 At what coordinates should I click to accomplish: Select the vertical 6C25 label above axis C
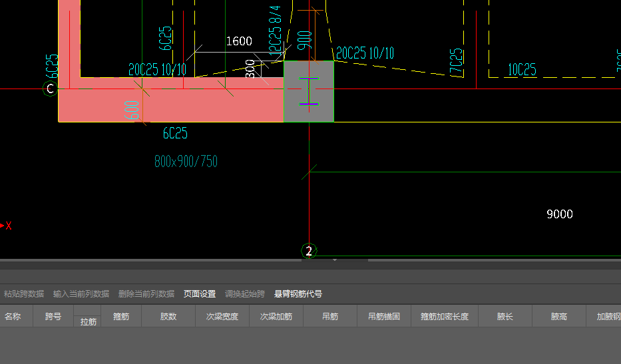[52, 67]
